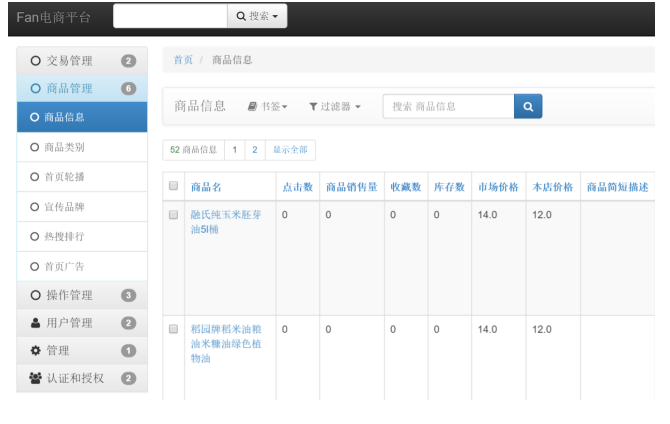Screen dimensions: 670x424
Task: Click the 书签 book icon
Action: coord(252,106)
